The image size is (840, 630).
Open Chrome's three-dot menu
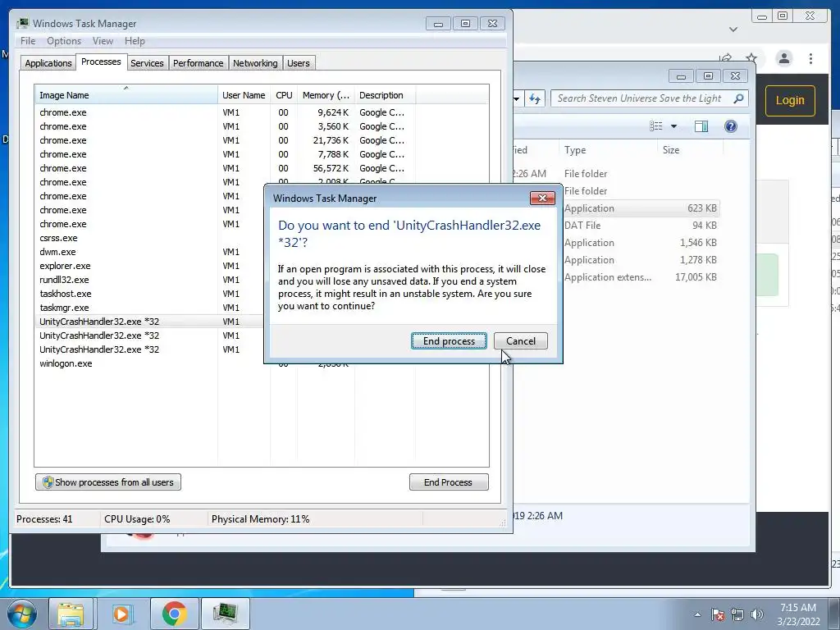click(x=810, y=58)
